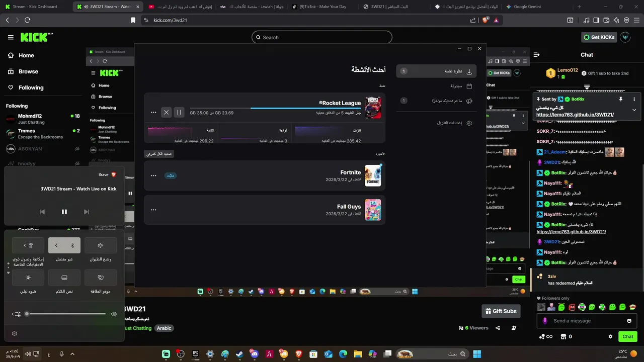
Task: Toggle airplane mode وضع الطيران
Action: tap(101, 245)
